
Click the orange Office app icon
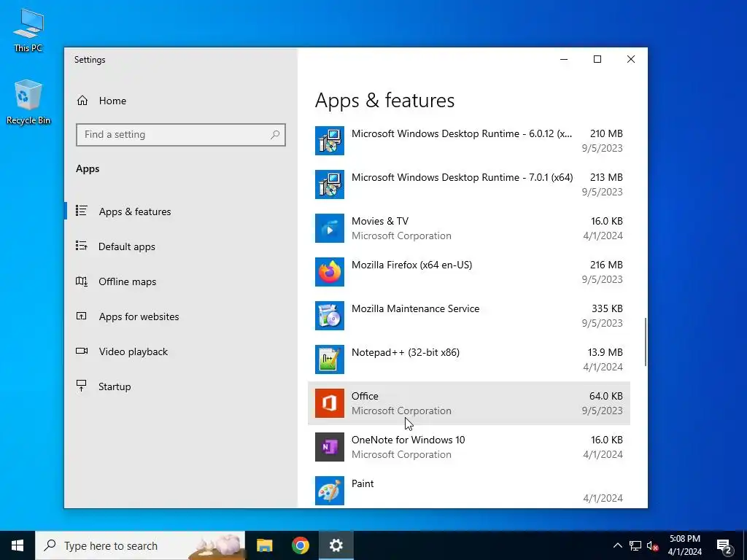tap(330, 403)
